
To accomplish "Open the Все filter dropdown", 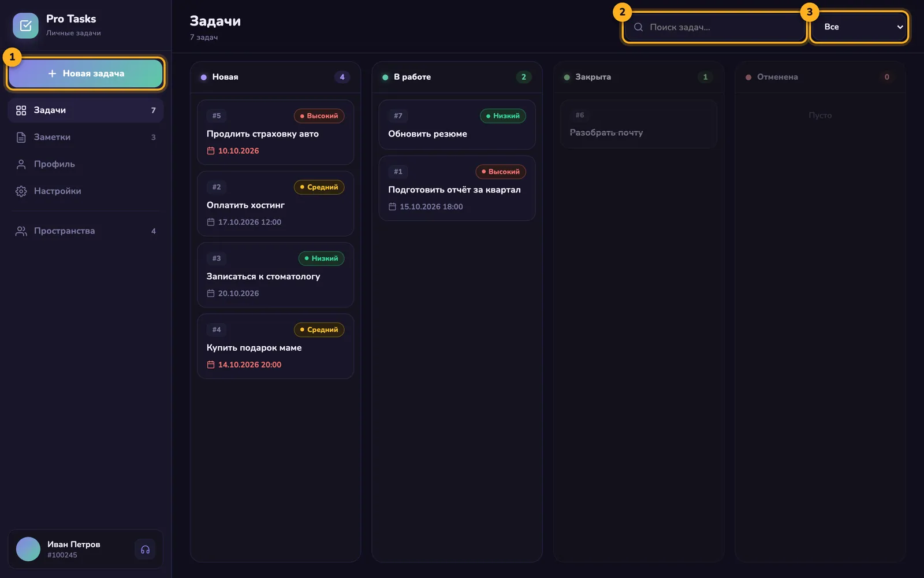I will point(859,27).
